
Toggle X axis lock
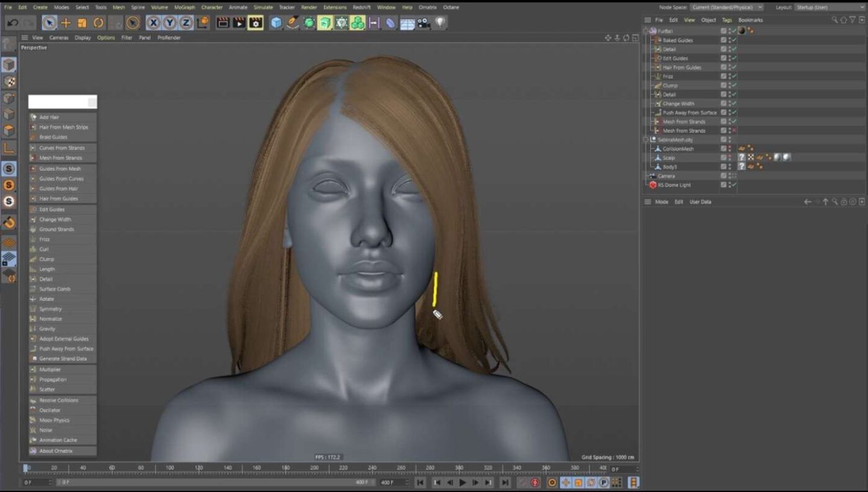[x=154, y=23]
